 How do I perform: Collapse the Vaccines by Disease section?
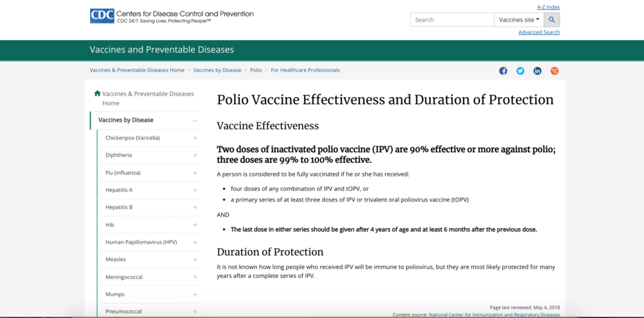coord(195,121)
